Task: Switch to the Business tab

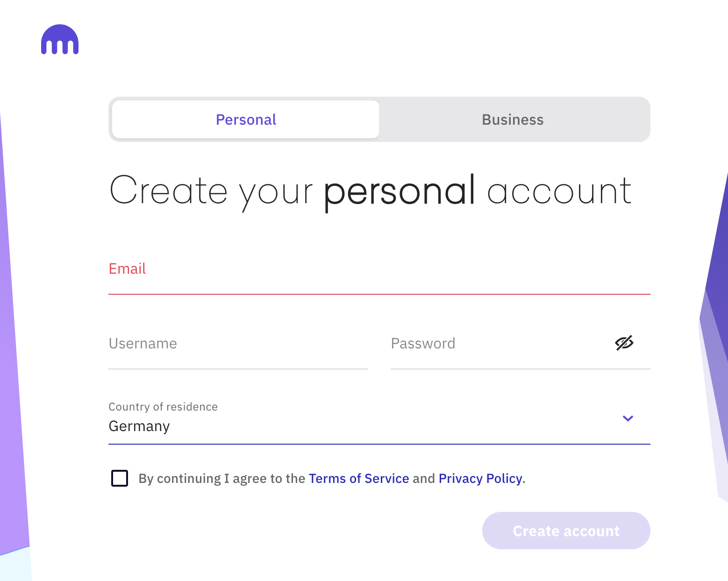Action: coord(513,120)
